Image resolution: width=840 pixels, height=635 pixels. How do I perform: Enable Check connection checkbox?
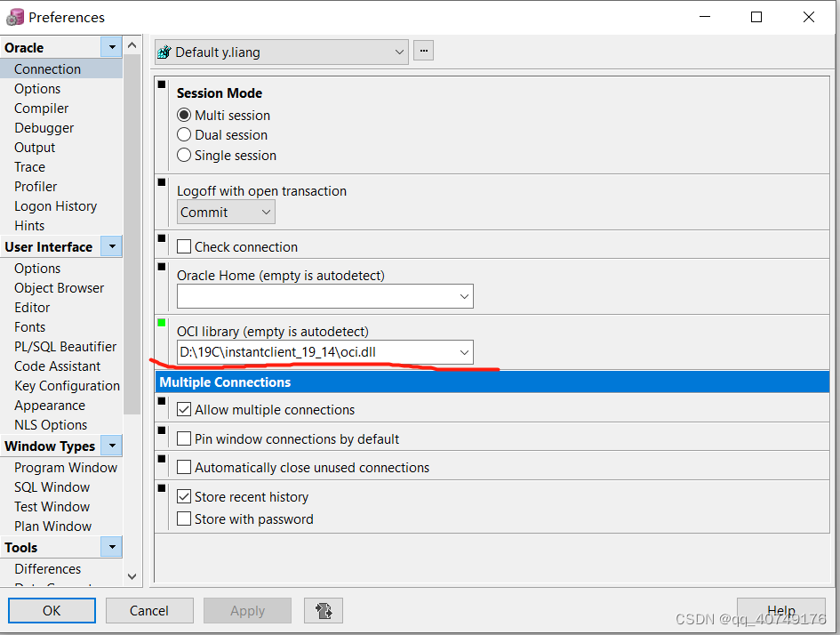click(184, 246)
